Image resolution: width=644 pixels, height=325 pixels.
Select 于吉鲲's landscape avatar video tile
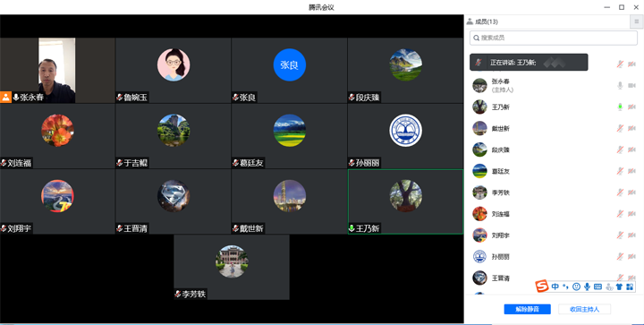pyautogui.click(x=174, y=136)
